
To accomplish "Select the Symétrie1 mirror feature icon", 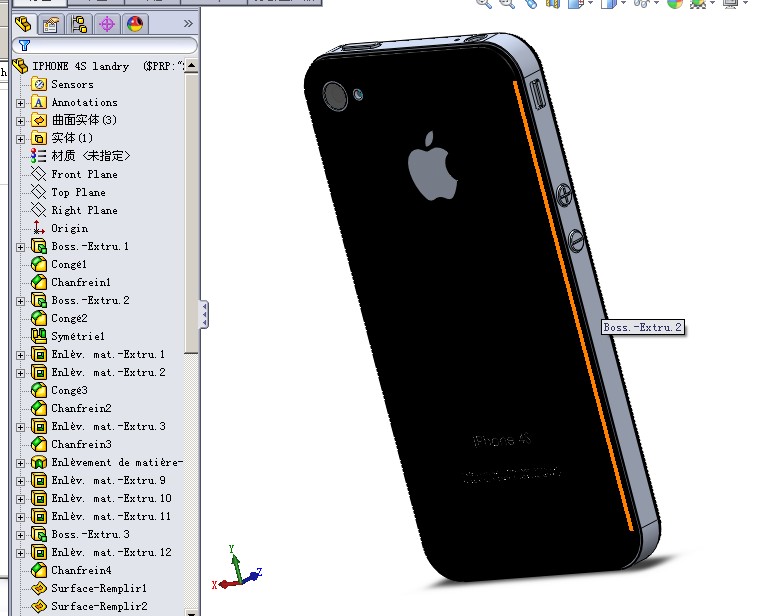I will click(39, 336).
